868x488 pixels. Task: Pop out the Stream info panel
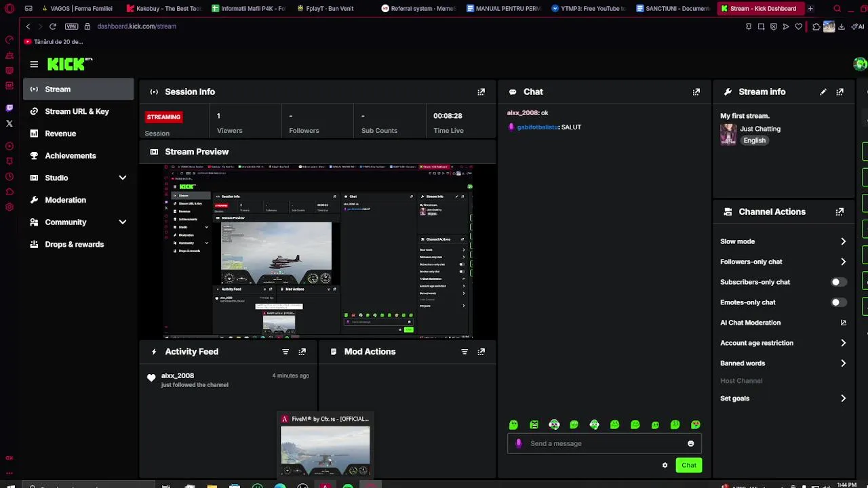click(x=840, y=91)
